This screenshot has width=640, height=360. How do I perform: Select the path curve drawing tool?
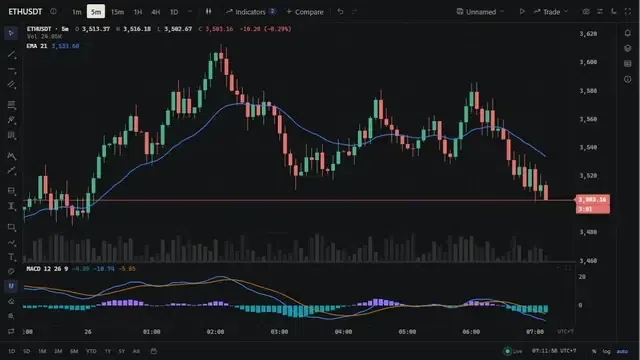click(x=11, y=242)
